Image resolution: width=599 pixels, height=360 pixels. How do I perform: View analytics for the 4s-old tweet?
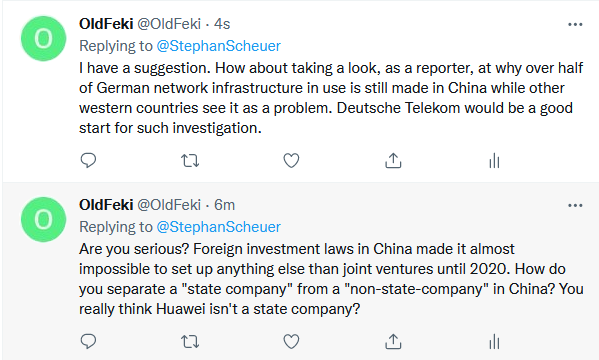pyautogui.click(x=494, y=161)
